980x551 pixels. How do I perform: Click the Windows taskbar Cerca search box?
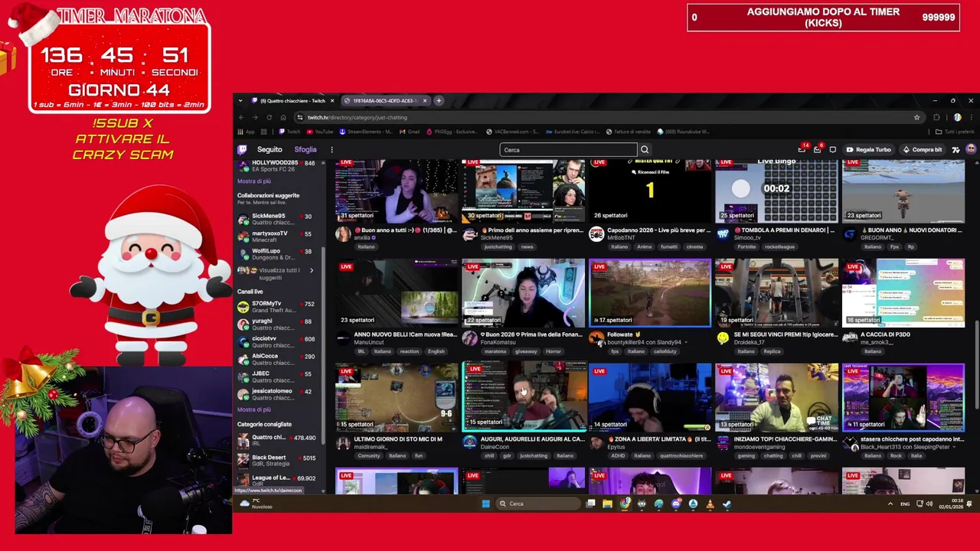click(538, 504)
